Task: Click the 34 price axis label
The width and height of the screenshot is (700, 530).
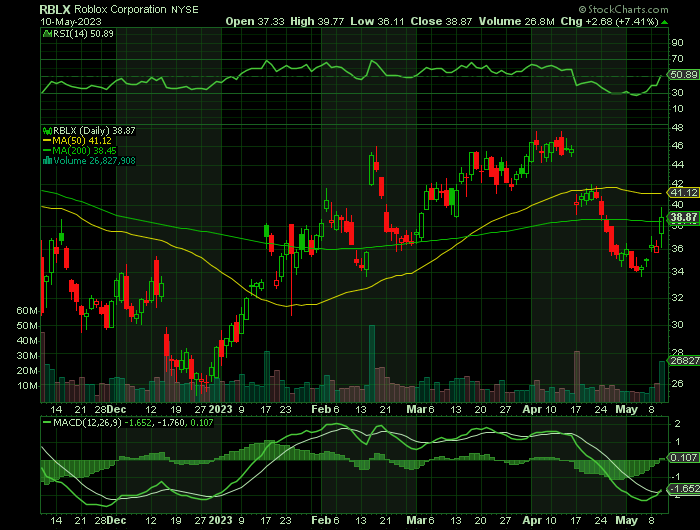Action: point(677,271)
